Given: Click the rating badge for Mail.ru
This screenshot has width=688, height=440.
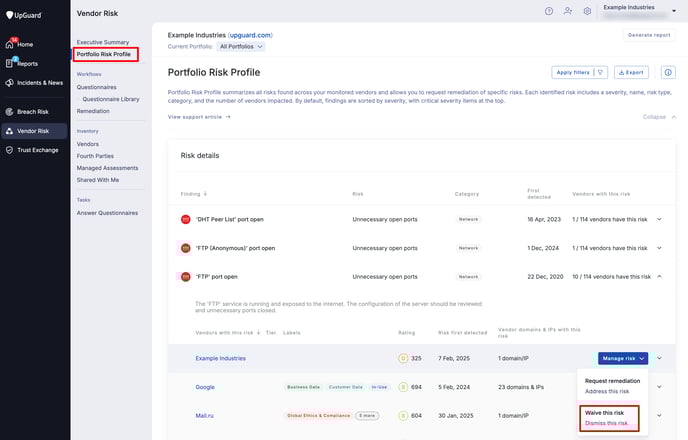Looking at the screenshot, I should (x=403, y=415).
